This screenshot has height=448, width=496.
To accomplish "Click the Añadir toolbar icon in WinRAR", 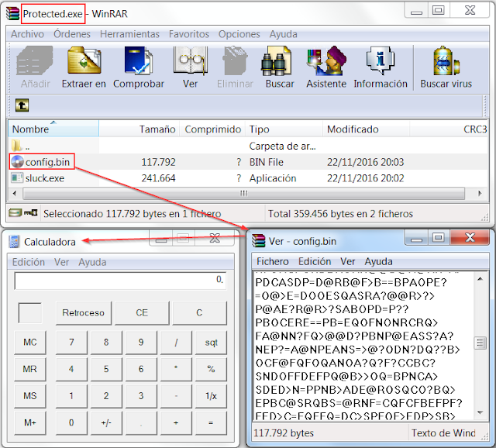I will pos(35,60).
